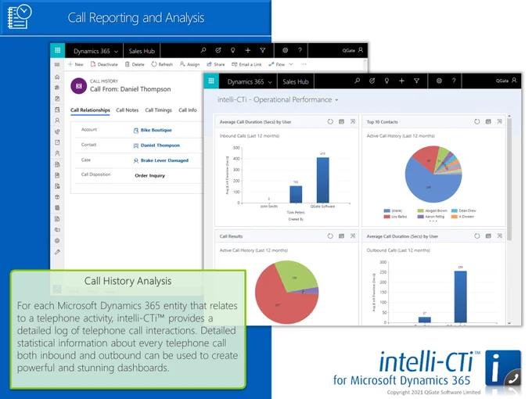Refresh Call Results chart
This screenshot has width=532, height=399.
tap(330, 235)
